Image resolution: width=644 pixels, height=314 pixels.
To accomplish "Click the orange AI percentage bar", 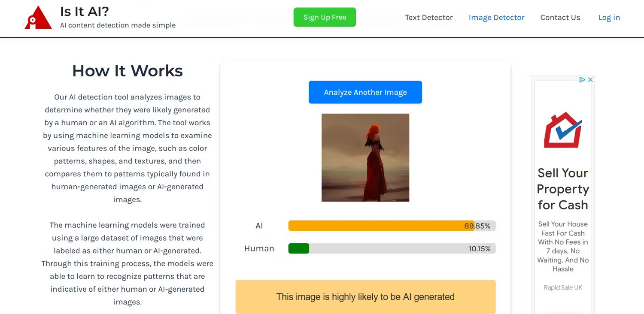I will pyautogui.click(x=381, y=226).
